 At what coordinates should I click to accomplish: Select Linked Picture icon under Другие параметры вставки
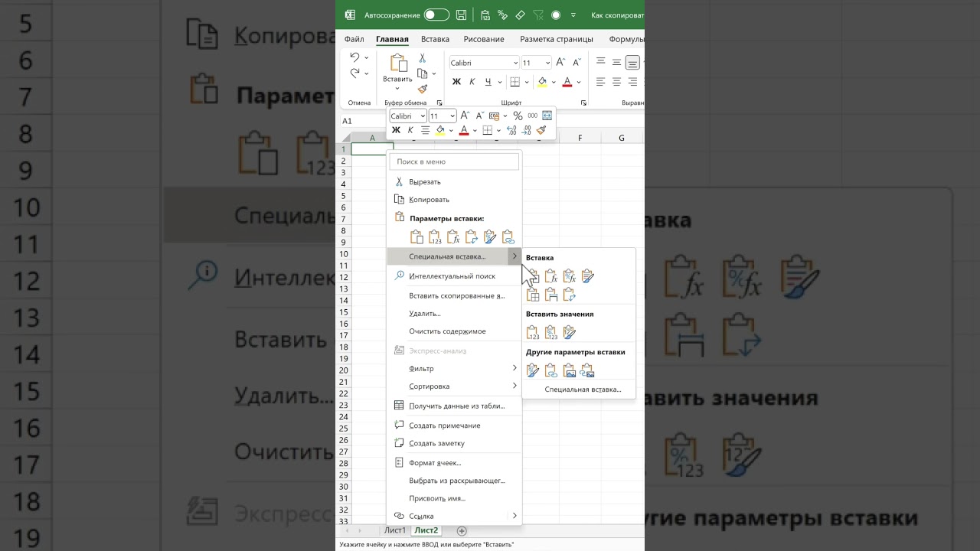[588, 370]
